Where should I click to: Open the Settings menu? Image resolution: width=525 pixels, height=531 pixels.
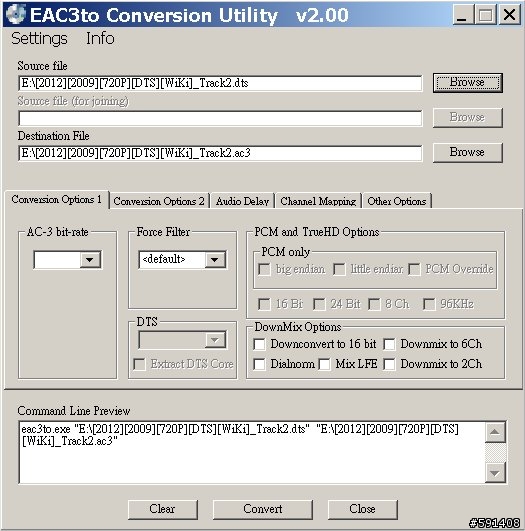tap(39, 38)
